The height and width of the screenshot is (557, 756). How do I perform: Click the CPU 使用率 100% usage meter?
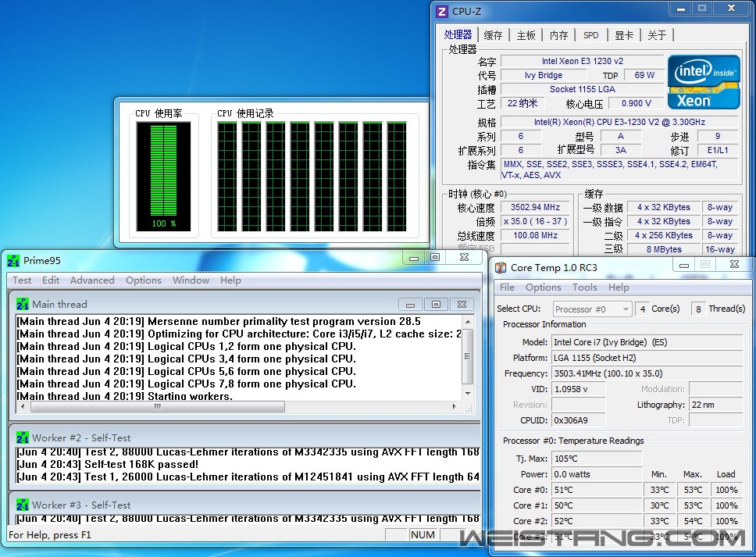click(163, 177)
